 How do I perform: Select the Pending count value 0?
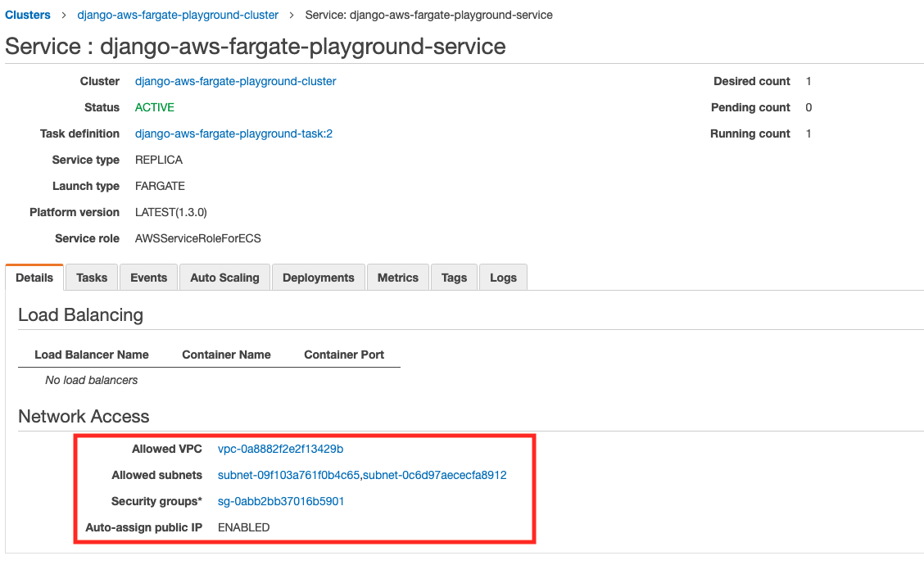pyautogui.click(x=808, y=107)
